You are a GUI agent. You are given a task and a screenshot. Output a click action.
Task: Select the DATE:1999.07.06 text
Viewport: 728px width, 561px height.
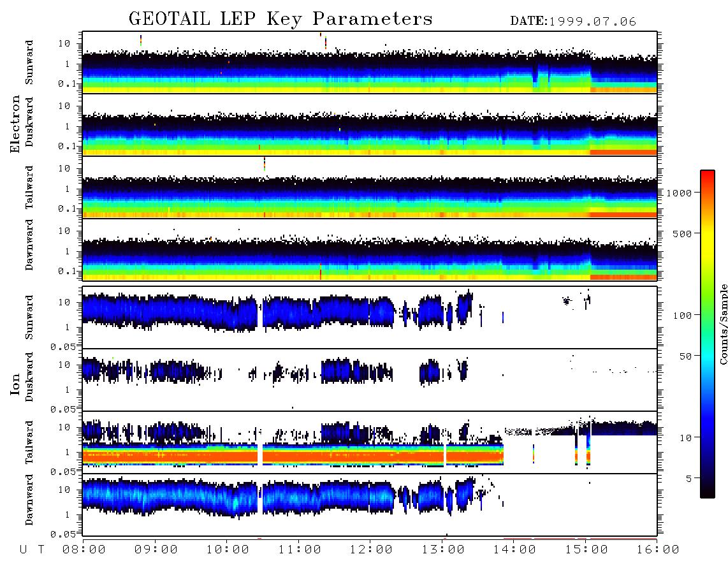click(573, 22)
